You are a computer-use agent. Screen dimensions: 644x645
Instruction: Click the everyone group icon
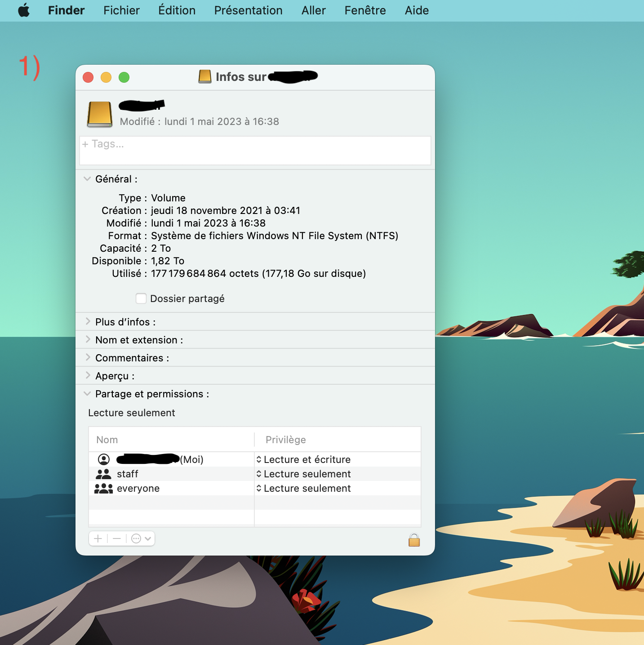pyautogui.click(x=103, y=488)
